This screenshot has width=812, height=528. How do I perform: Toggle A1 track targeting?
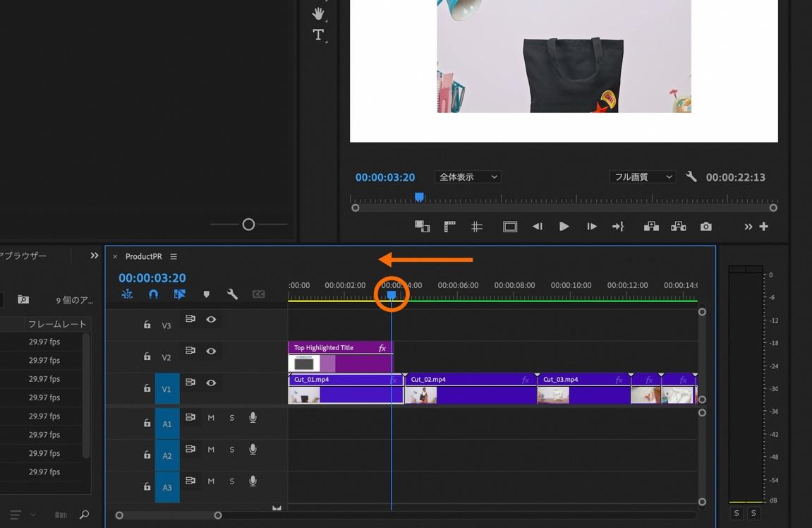point(166,424)
